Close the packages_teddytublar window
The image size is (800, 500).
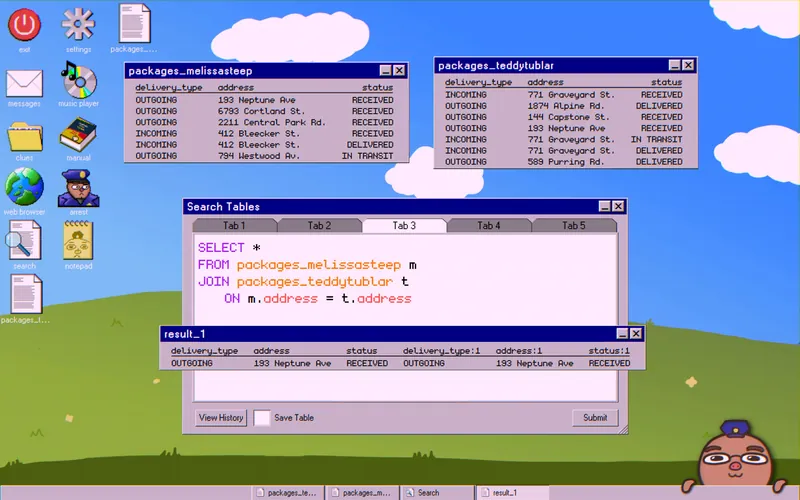click(688, 65)
